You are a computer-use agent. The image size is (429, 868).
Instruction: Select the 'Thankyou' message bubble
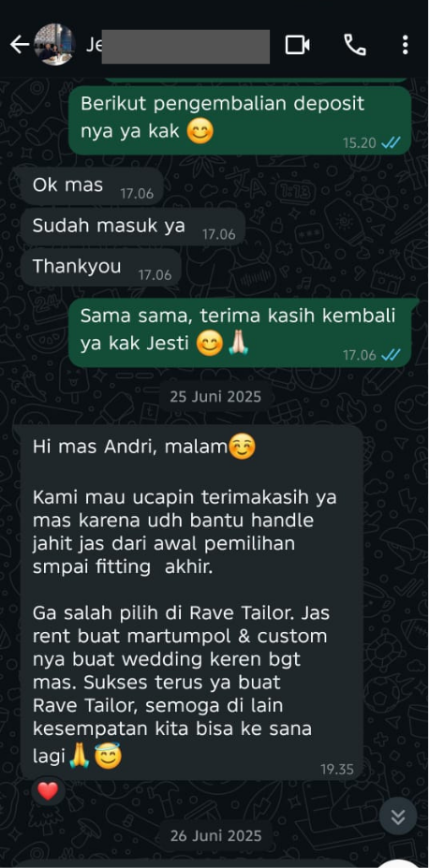point(101,268)
